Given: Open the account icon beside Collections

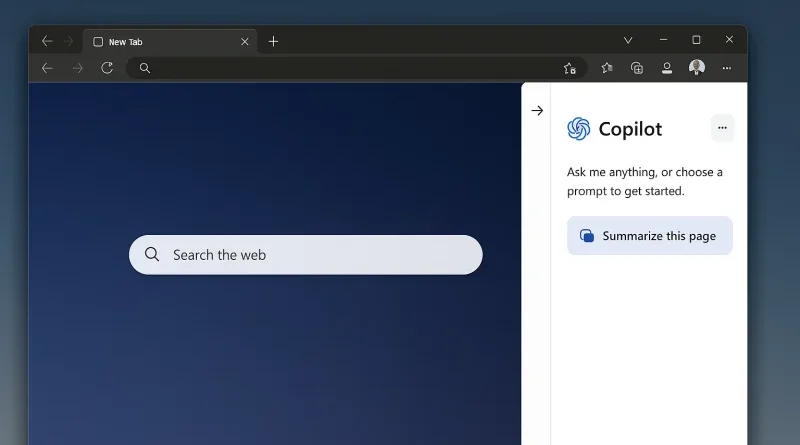Looking at the screenshot, I should (667, 68).
